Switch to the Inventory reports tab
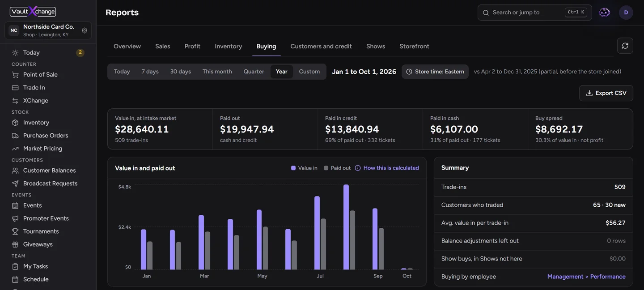 tap(229, 47)
